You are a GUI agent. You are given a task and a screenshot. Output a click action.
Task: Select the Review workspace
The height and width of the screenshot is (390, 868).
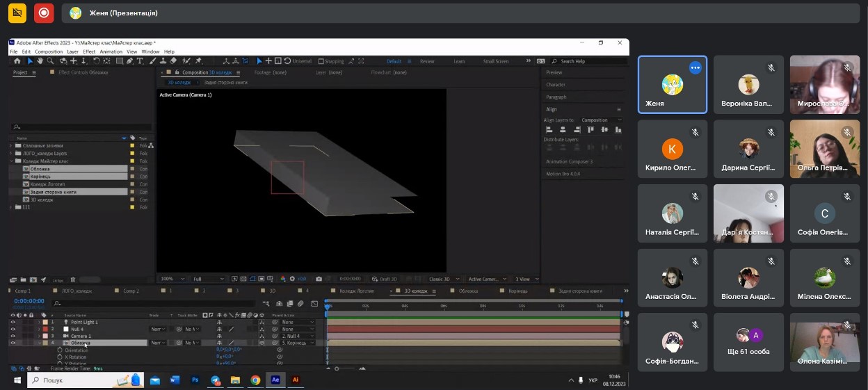tap(427, 61)
